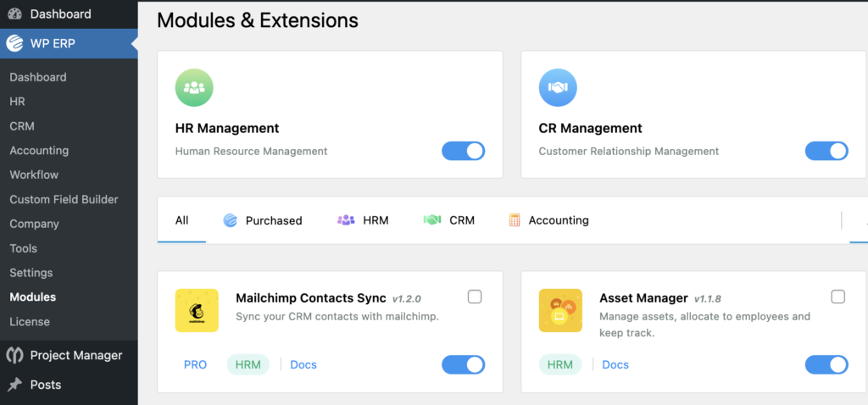Screen dimensions: 868x405
Task: Click the Asset Manager yellow icon
Action: pyautogui.click(x=560, y=310)
